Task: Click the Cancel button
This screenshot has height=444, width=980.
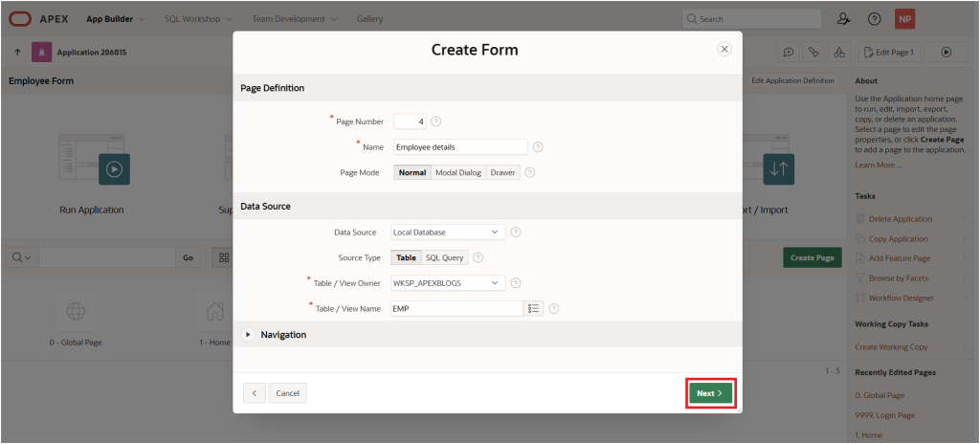Action: click(x=287, y=393)
